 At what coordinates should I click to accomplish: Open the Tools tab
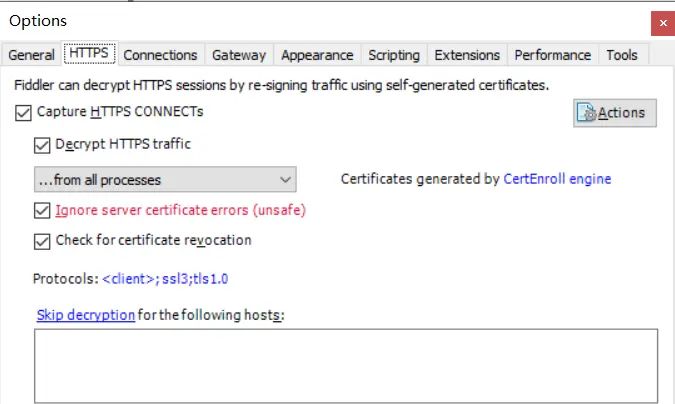(622, 55)
